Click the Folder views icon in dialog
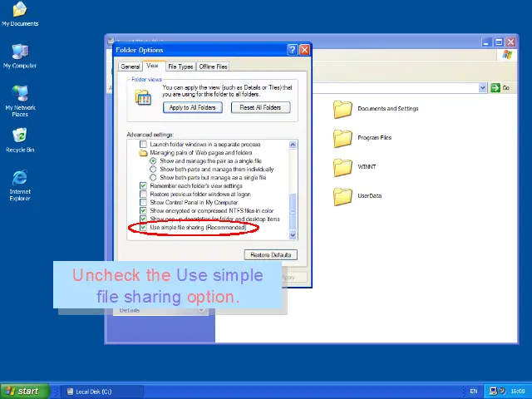This screenshot has height=399, width=532. (143, 98)
